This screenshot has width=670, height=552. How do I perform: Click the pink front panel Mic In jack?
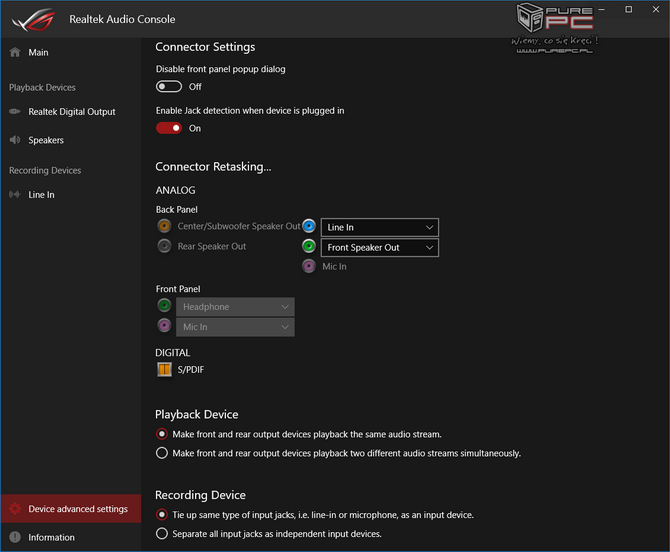165,325
